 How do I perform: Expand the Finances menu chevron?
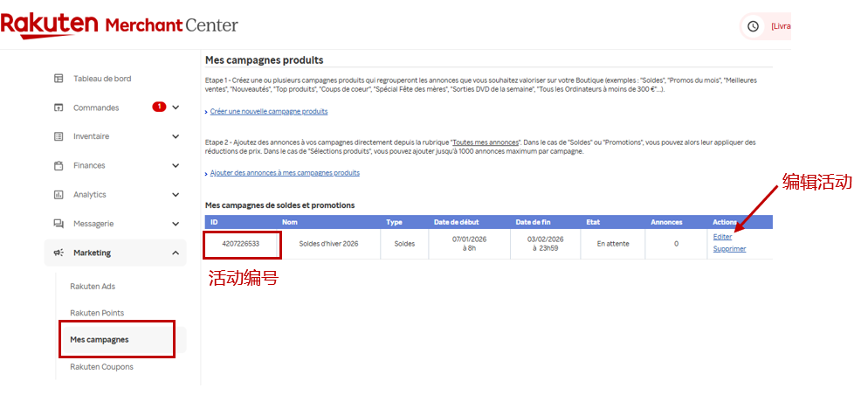click(x=176, y=165)
